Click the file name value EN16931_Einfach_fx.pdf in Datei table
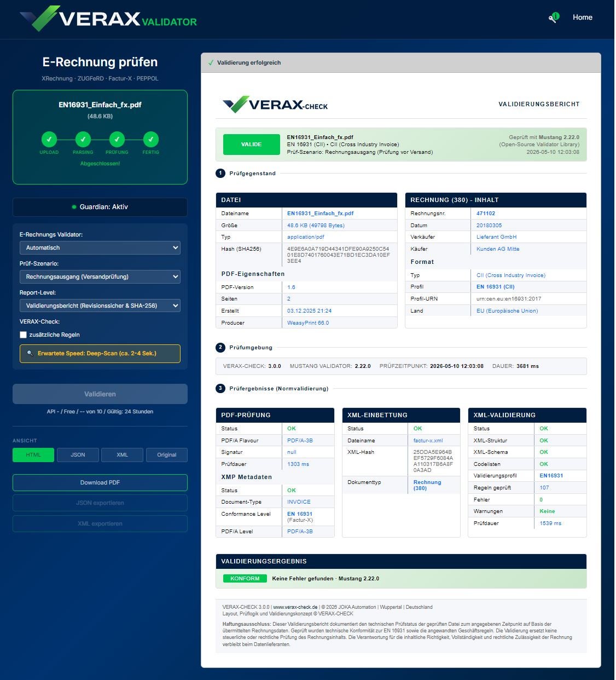This screenshot has width=616, height=680. 320,214
